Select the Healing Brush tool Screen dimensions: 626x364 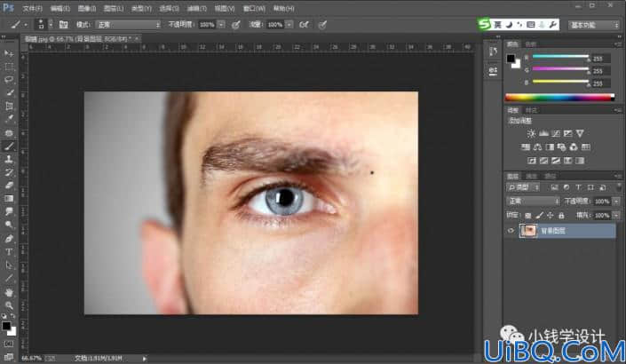pos(9,132)
